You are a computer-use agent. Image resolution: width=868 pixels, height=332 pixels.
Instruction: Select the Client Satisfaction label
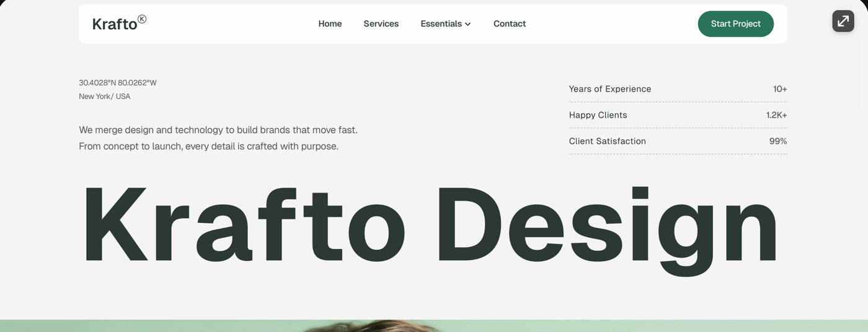(607, 141)
